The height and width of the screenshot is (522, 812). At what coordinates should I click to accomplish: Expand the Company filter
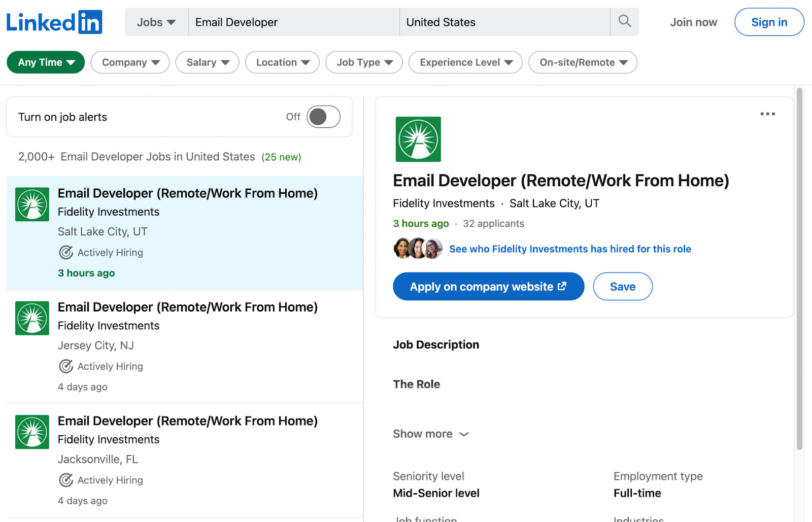(130, 62)
